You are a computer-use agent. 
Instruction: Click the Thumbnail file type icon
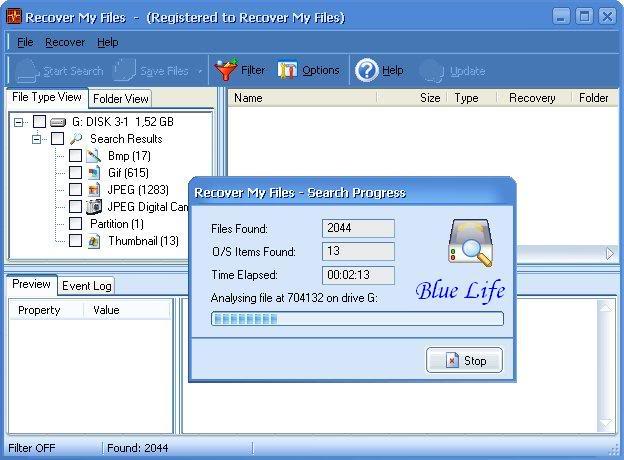(x=94, y=241)
